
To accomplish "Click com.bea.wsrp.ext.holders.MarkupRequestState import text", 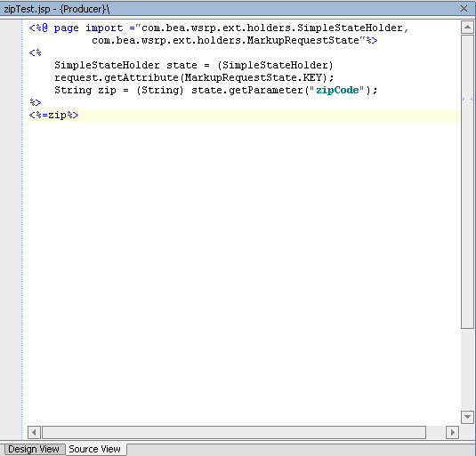I will point(226,40).
